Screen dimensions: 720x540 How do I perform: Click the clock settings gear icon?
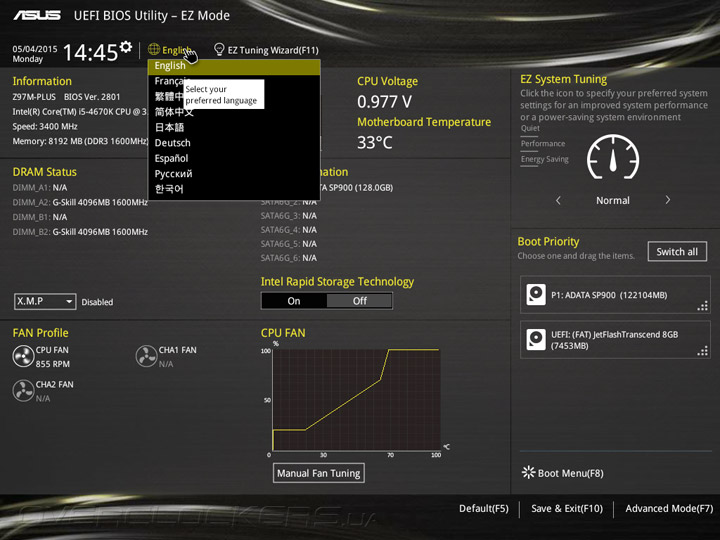(126, 46)
